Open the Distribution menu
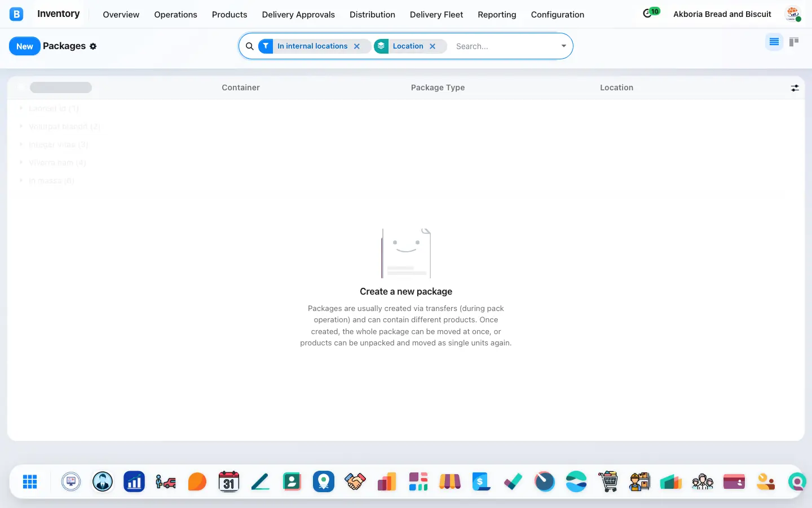 (372, 15)
